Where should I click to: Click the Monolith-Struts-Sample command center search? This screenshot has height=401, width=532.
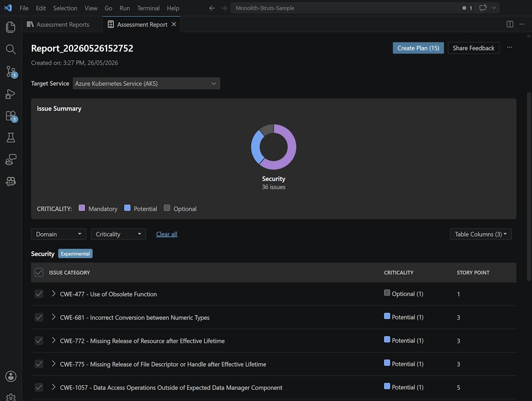click(344, 8)
